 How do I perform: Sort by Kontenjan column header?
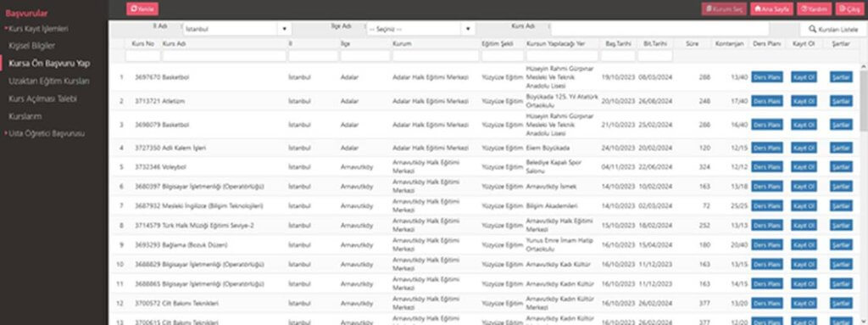pyautogui.click(x=729, y=43)
